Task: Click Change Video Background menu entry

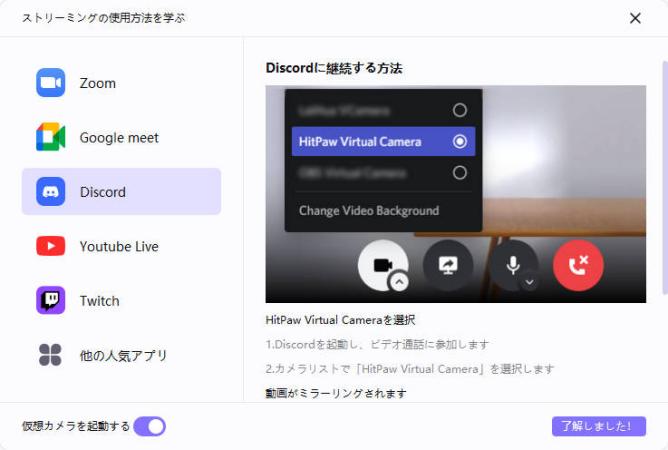Action: point(369,211)
